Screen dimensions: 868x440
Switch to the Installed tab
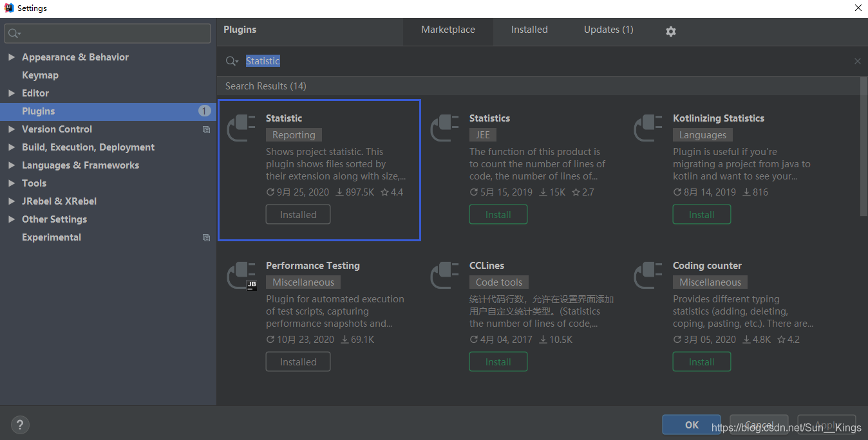tap(529, 30)
